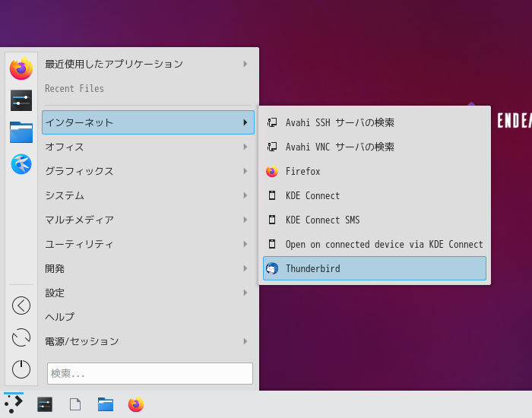
Task: Click the Thunderbird icon in the submenu
Action: [272, 268]
